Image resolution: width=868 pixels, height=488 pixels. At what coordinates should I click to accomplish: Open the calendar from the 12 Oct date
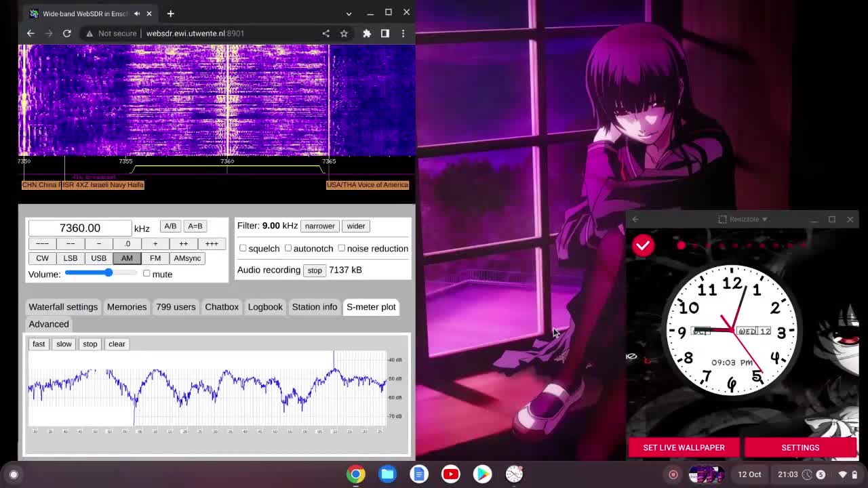(x=749, y=474)
